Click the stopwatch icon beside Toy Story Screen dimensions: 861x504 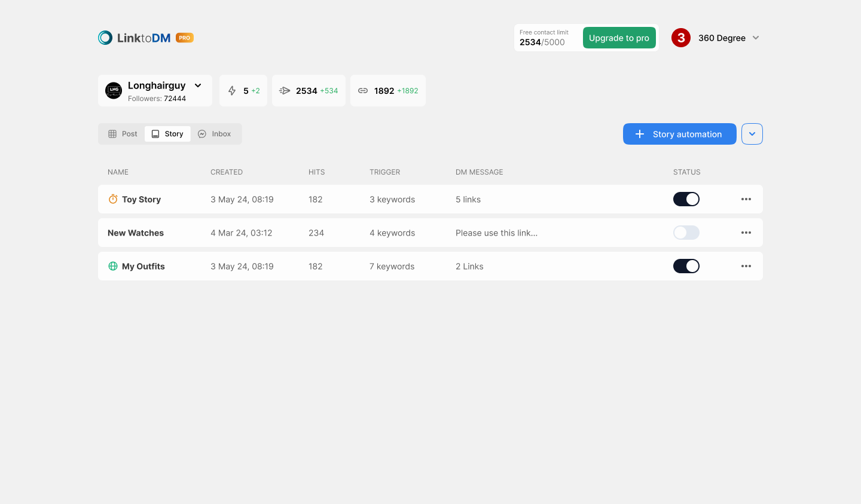(x=113, y=199)
